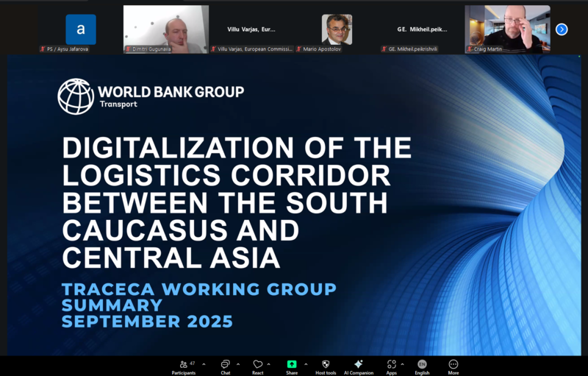Select PS / Aysu Jafarova's video tile
This screenshot has width=588, height=376.
[80, 29]
